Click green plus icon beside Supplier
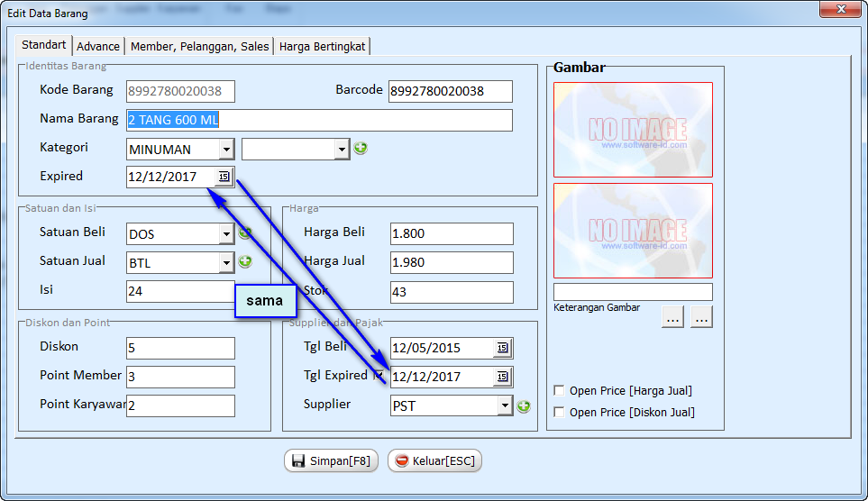868x501 pixels. click(x=524, y=406)
